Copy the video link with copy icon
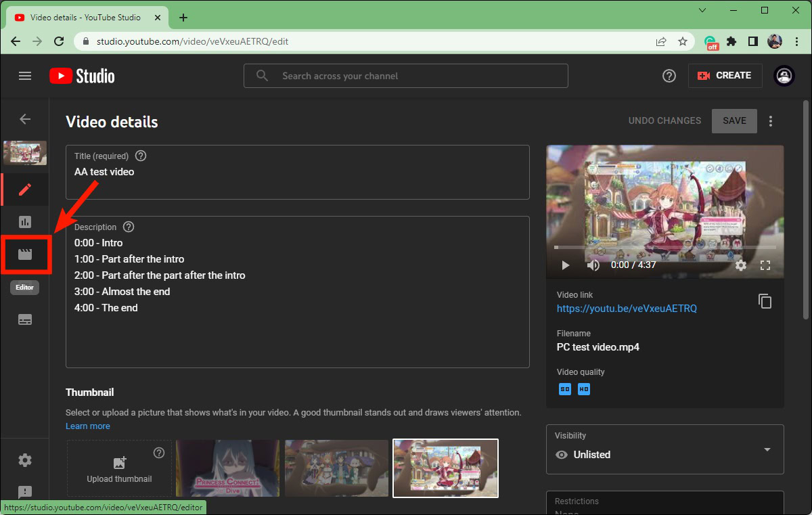This screenshot has width=812, height=515. [x=765, y=301]
